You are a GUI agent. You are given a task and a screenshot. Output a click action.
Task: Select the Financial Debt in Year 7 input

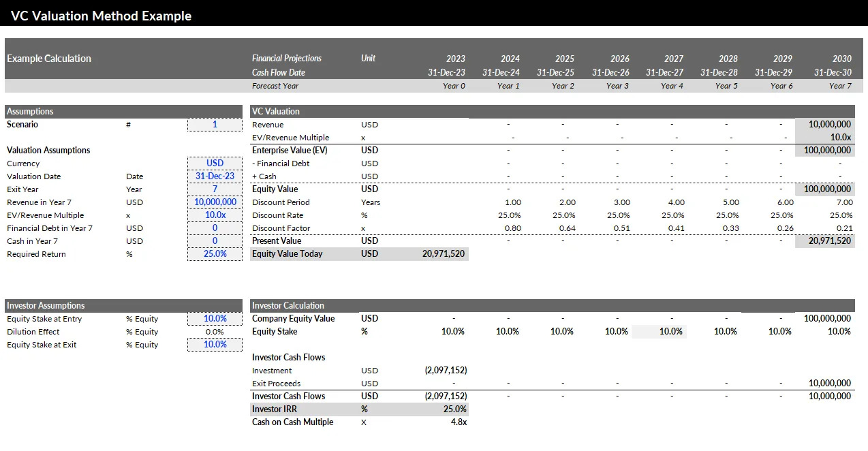215,228
